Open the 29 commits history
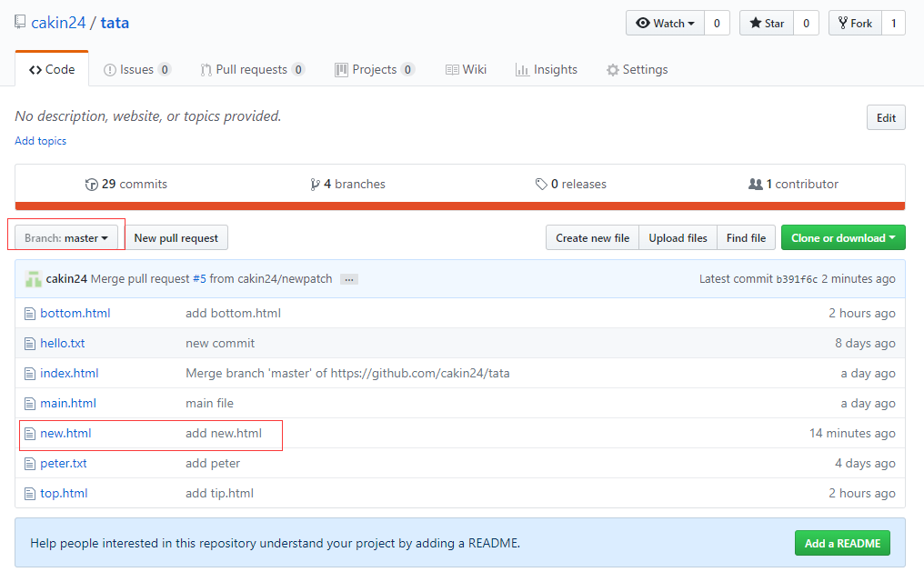This screenshot has height=582, width=924. [126, 185]
